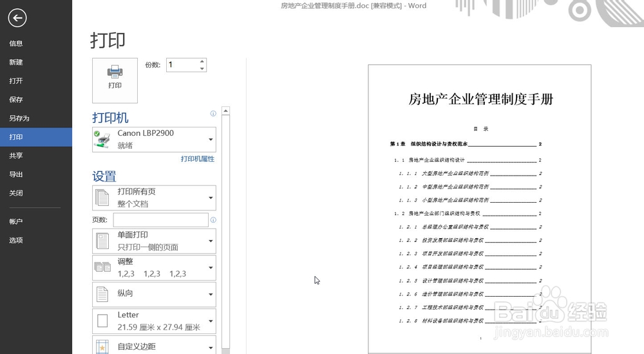Image resolution: width=644 pixels, height=354 pixels.
Task: Choose 关闭 in the sidebar
Action: [x=36, y=192]
